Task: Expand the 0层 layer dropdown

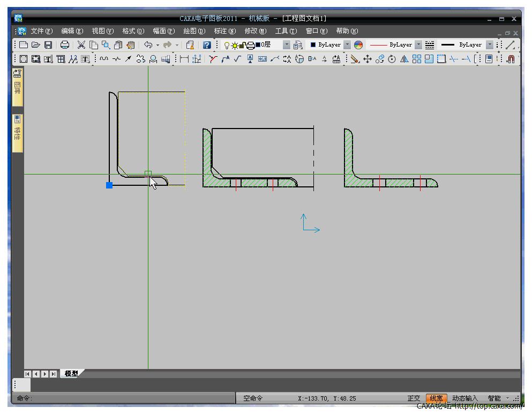Action: pyautogui.click(x=287, y=45)
